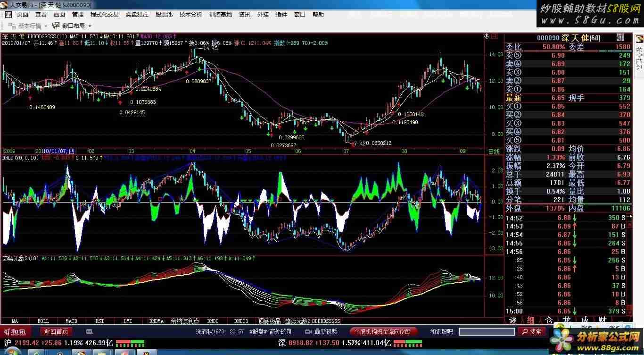644x355 pixels.
Task: Click the 卖① price 6.86 row
Action: [x=568, y=89]
